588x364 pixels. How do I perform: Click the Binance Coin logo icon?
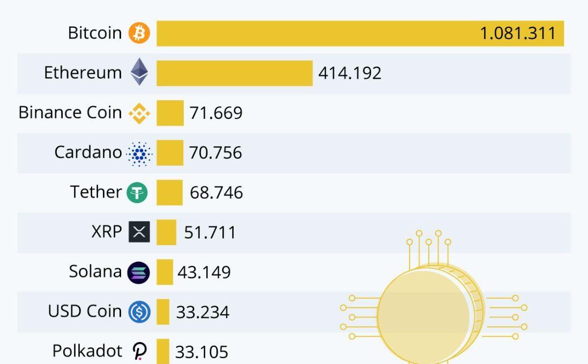(x=139, y=113)
